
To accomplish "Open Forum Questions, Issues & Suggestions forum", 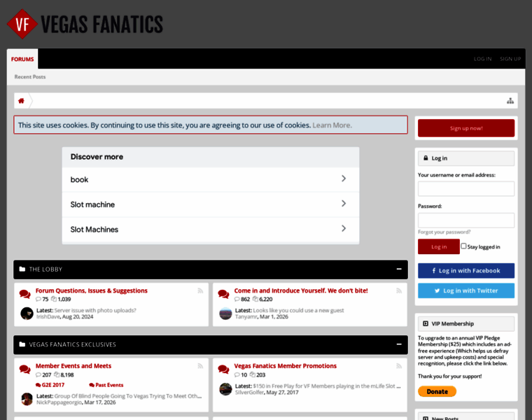I will 92,290.
